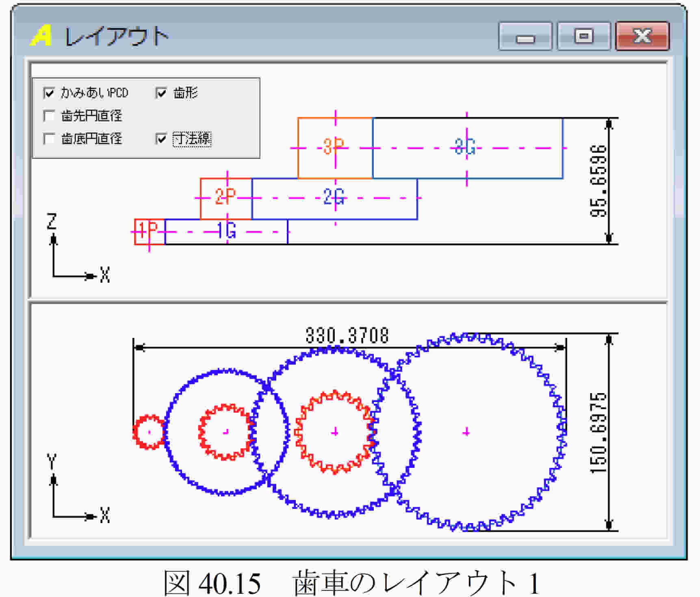
Task: Uncheck the 歯形 tooth profile checkbox
Action: tap(161, 93)
